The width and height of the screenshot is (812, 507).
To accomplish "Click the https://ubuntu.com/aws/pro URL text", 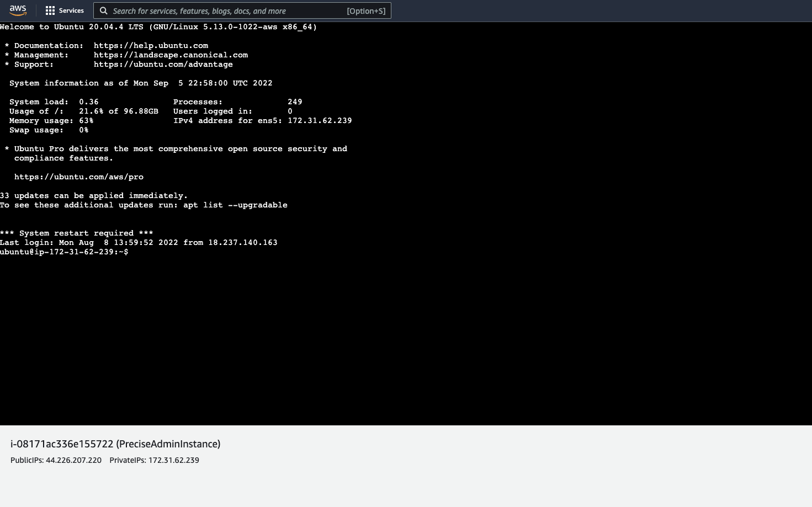I will (x=79, y=177).
